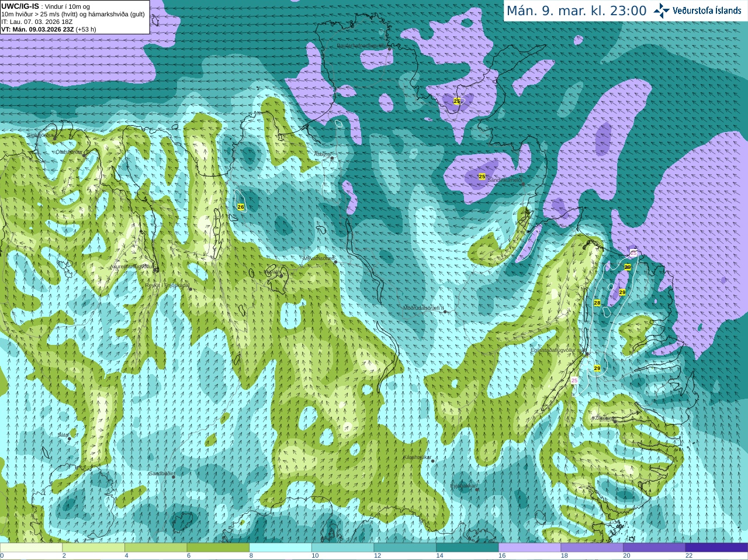The height and width of the screenshot is (560, 748).
Task: Click the 18–20 m/s medium purple legend swatch
Action: click(x=592, y=548)
